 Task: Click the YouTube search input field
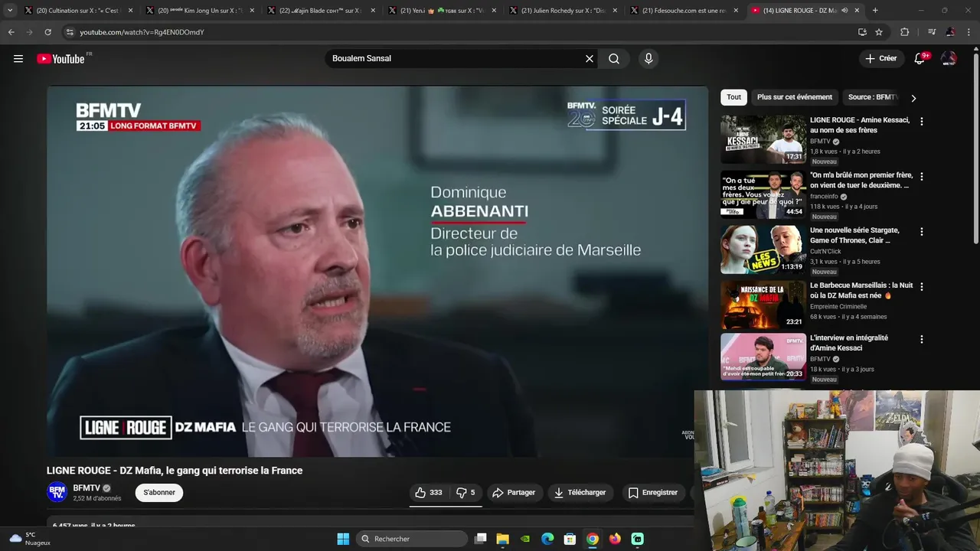[x=455, y=59]
